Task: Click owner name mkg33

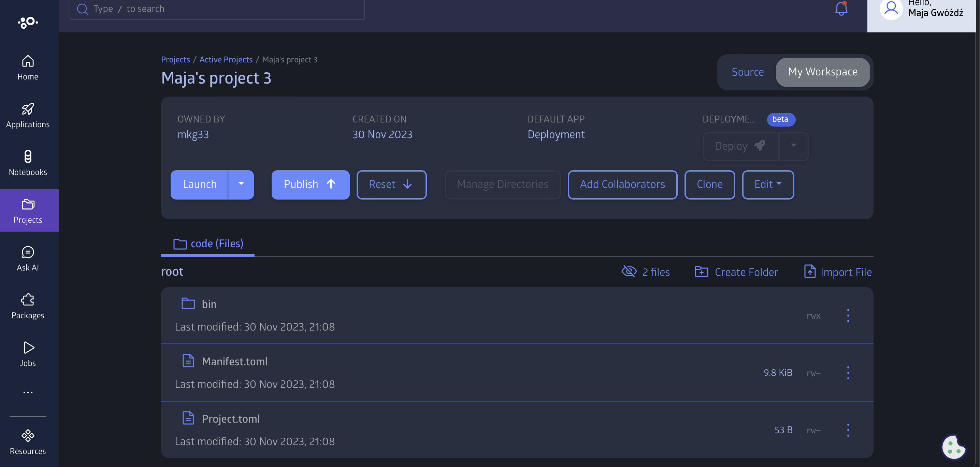Action: tap(193, 134)
